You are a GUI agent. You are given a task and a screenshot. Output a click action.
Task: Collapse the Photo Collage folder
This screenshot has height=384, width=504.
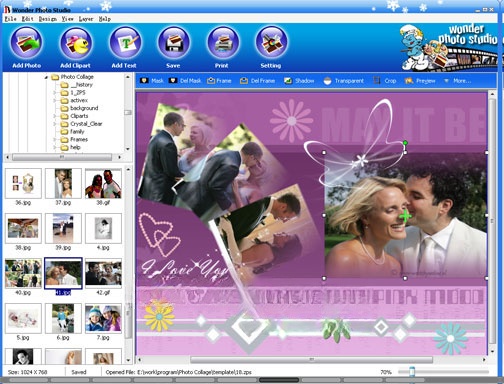tap(46, 77)
